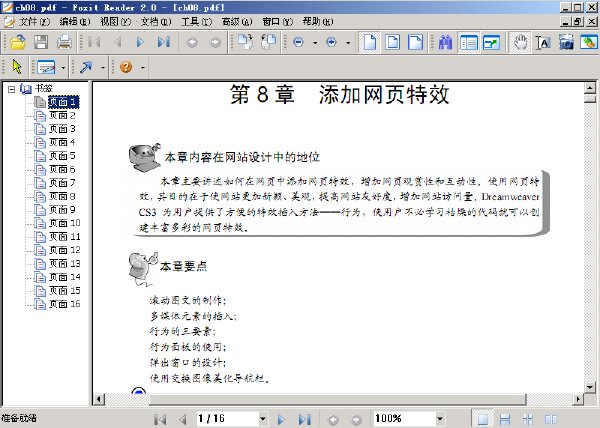This screenshot has width=600, height=428.
Task: Set actual size page view icon
Action: [370, 42]
